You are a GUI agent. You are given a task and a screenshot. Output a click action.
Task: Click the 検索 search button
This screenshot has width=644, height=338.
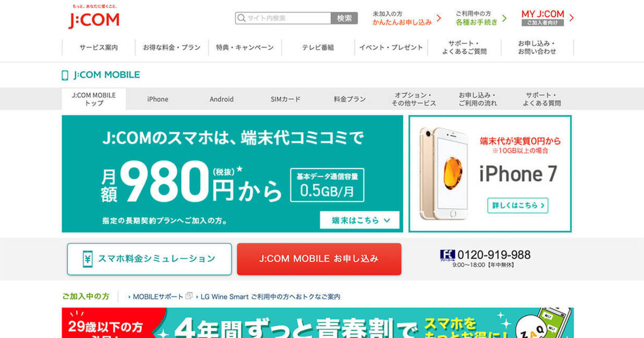[344, 18]
